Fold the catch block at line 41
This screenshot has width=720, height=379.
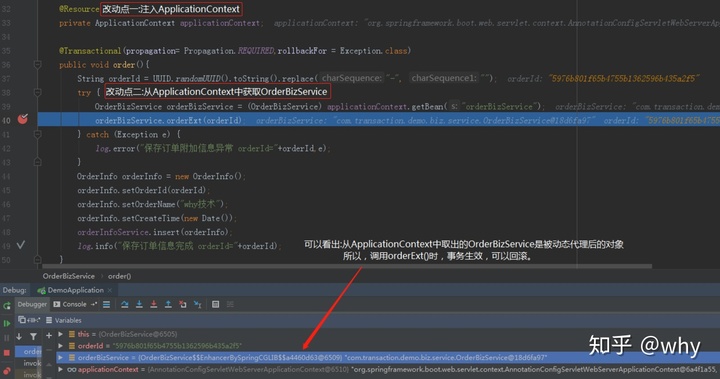point(38,134)
